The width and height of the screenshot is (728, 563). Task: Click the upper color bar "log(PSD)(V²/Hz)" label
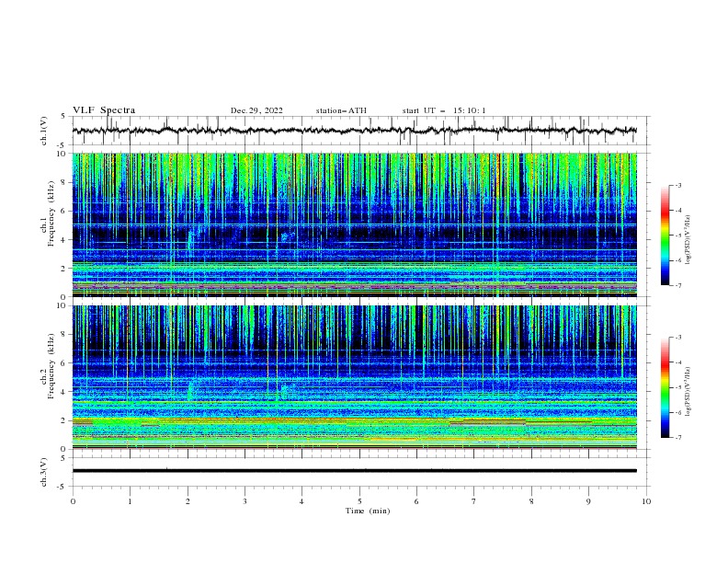tap(688, 240)
